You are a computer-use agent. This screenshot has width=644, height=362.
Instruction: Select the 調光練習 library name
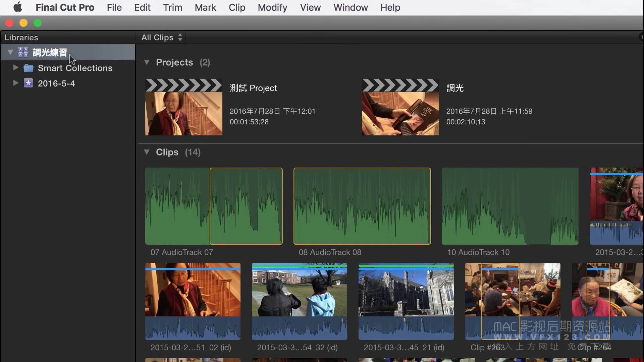(50, 52)
